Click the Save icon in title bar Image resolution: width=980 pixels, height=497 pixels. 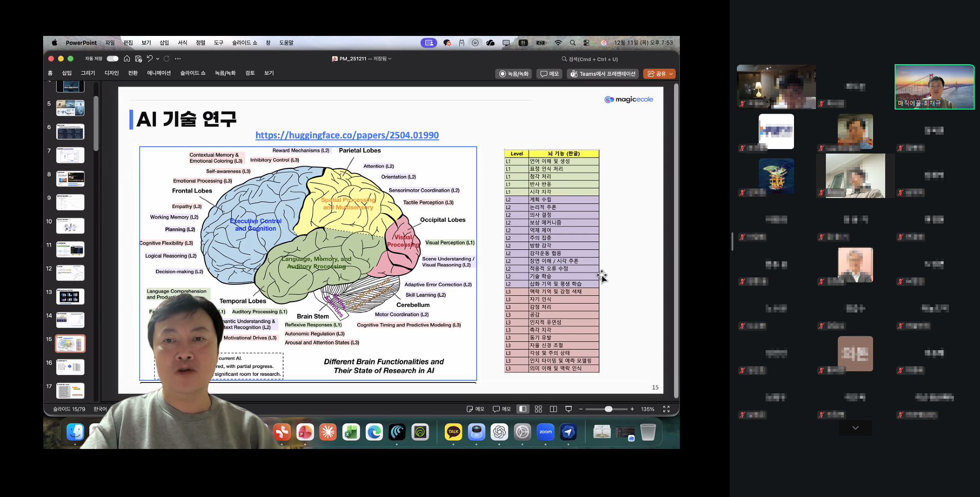pos(138,59)
